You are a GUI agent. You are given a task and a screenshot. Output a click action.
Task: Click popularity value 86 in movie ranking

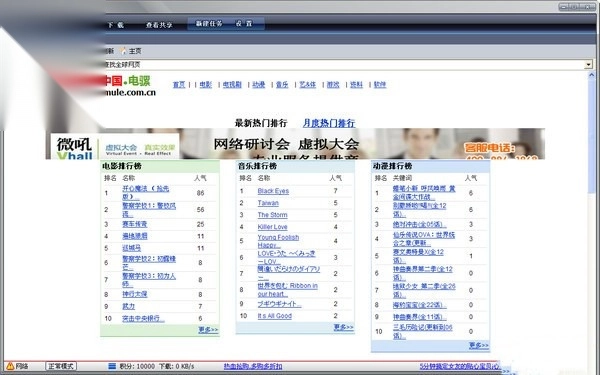201,193
